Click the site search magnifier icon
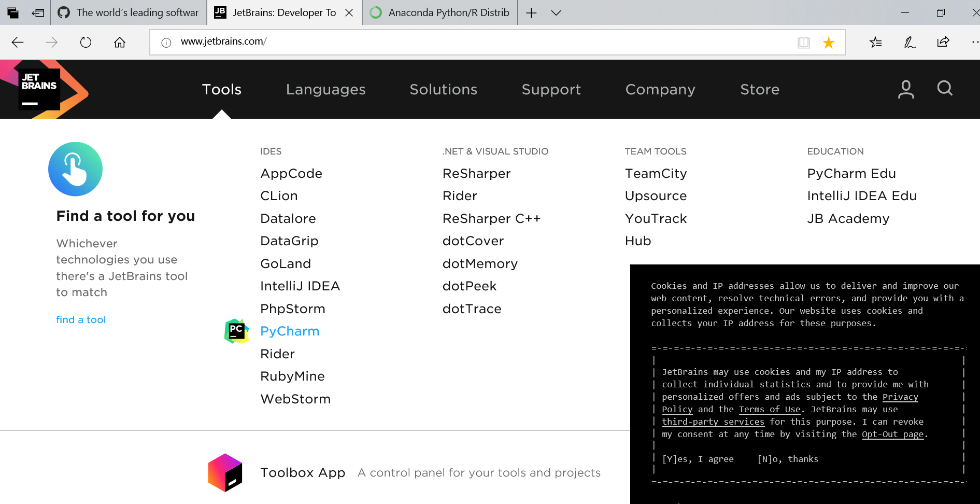This screenshot has height=504, width=980. (x=945, y=89)
